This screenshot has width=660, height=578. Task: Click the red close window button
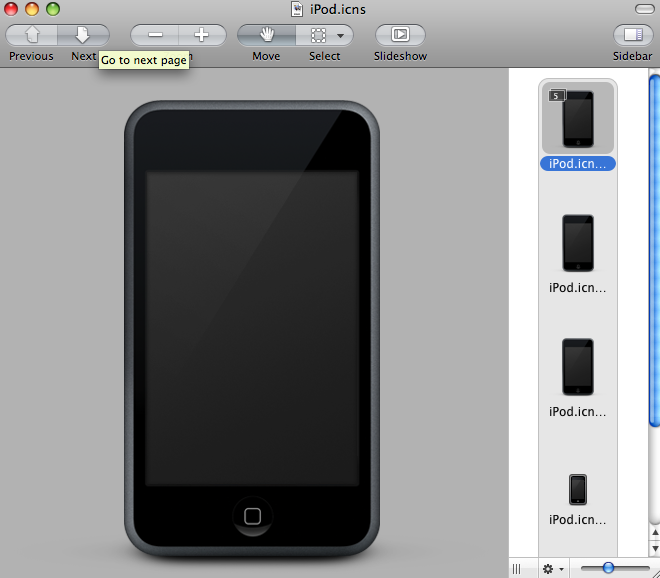(x=11, y=9)
